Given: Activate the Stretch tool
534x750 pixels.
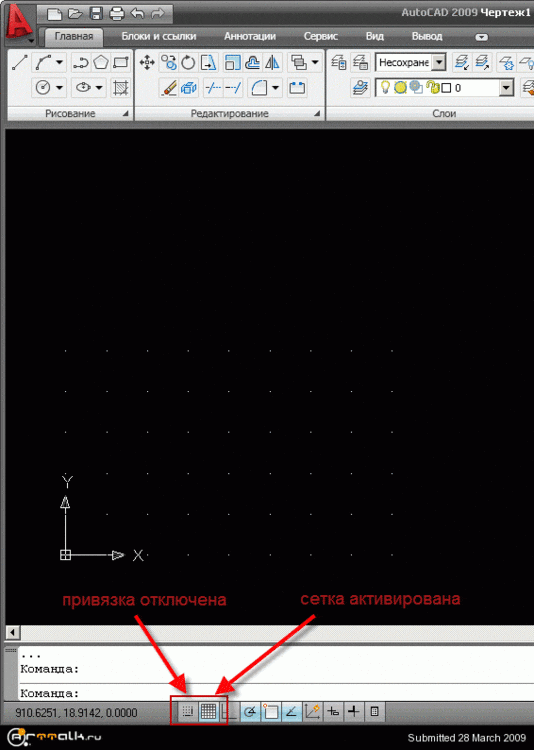Looking at the screenshot, I should pyautogui.click(x=209, y=62).
